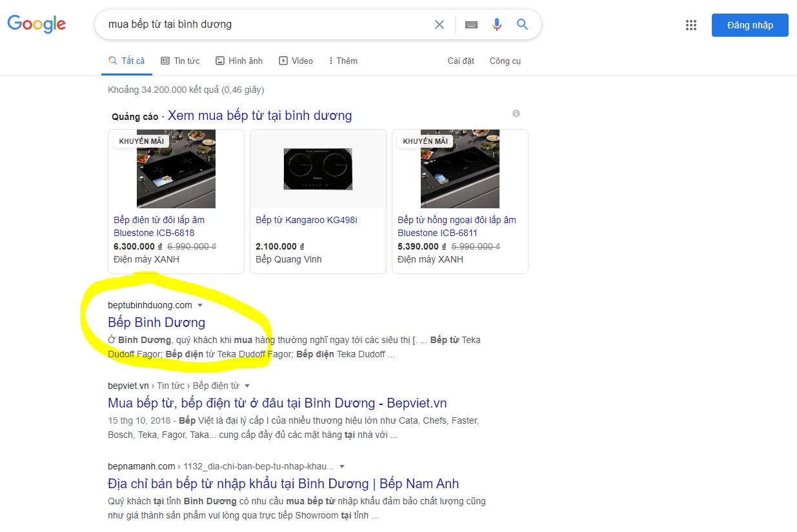Open the Thêm menu

tap(343, 61)
